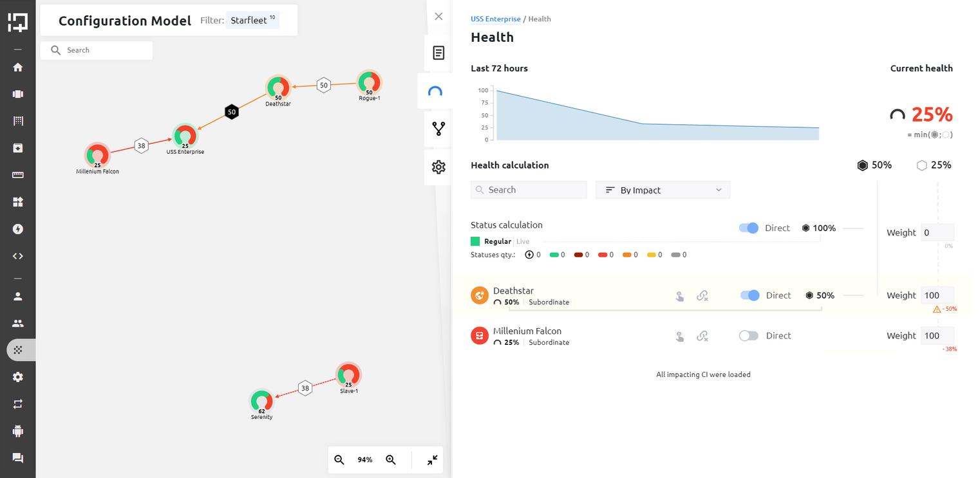This screenshot has width=980, height=478.
Task: Open the widgets icon in the sidebar
Action: tap(18, 202)
